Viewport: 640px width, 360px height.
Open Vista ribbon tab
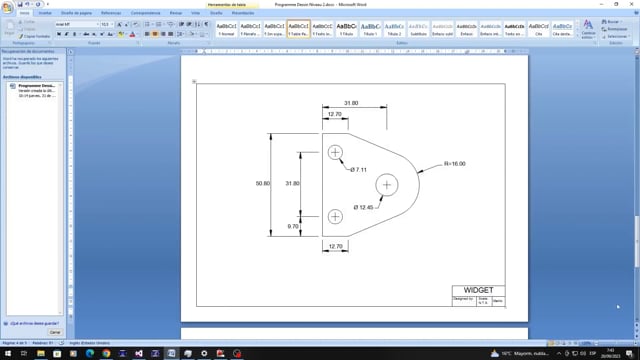tap(196, 13)
